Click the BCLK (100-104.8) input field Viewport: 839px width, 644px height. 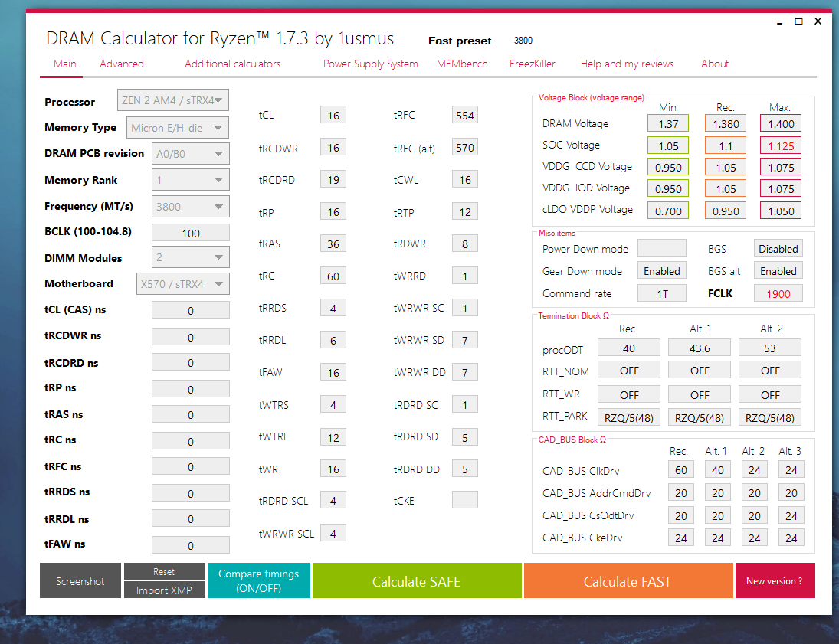coord(191,233)
